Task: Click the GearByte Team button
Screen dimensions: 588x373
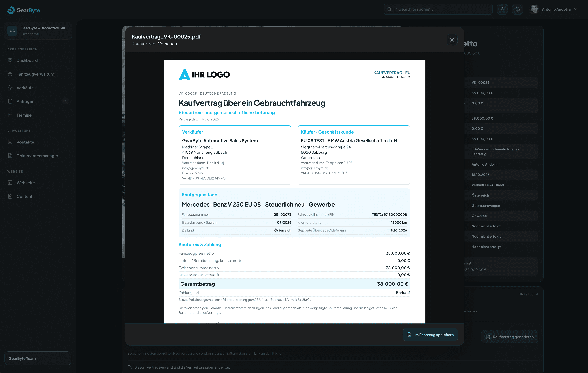Action: click(38, 358)
